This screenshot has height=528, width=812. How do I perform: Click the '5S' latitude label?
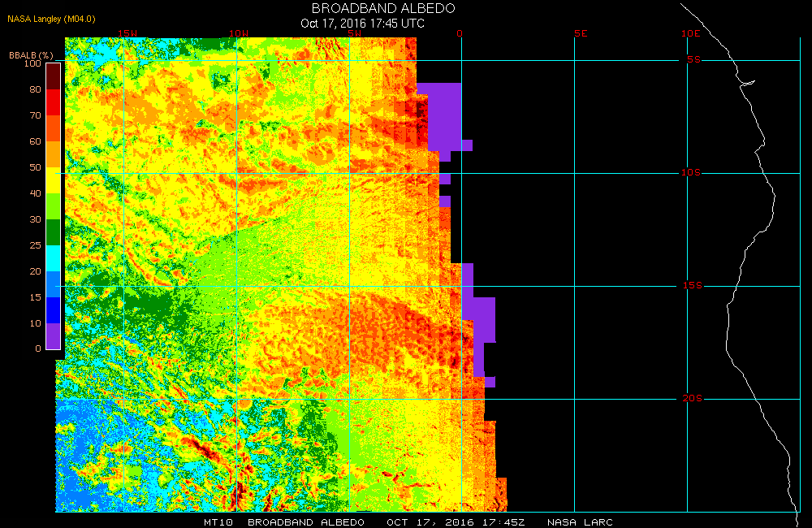tap(694, 59)
